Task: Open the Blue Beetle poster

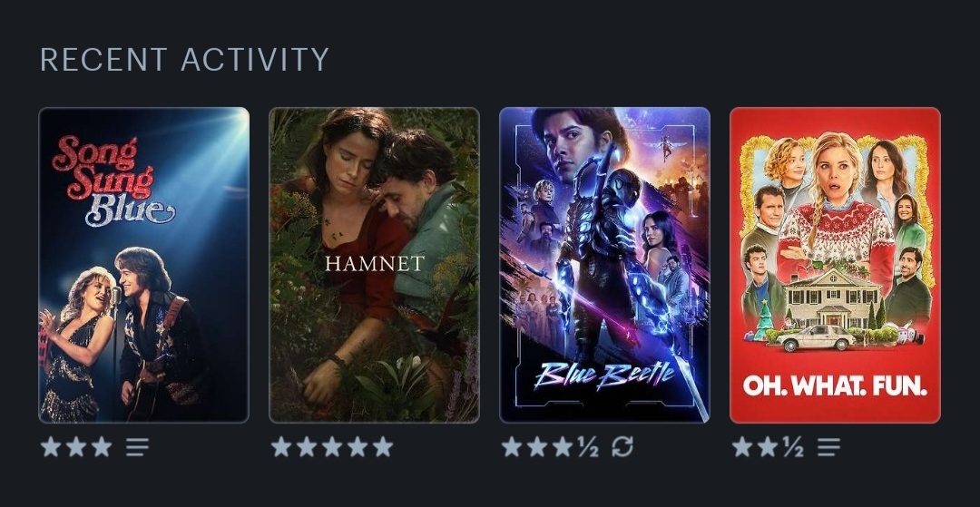Action: coord(605,265)
